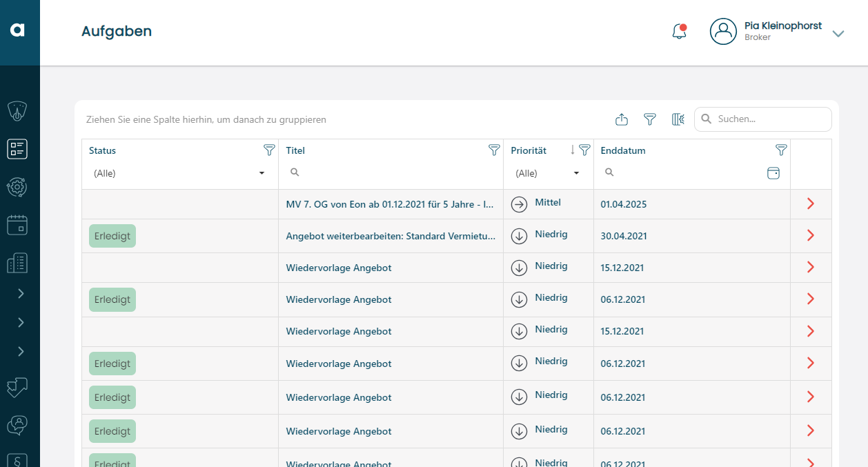Click Niedrig priority in Angebot weiterbearbeiten row
The width and height of the screenshot is (868, 467).
551,235
